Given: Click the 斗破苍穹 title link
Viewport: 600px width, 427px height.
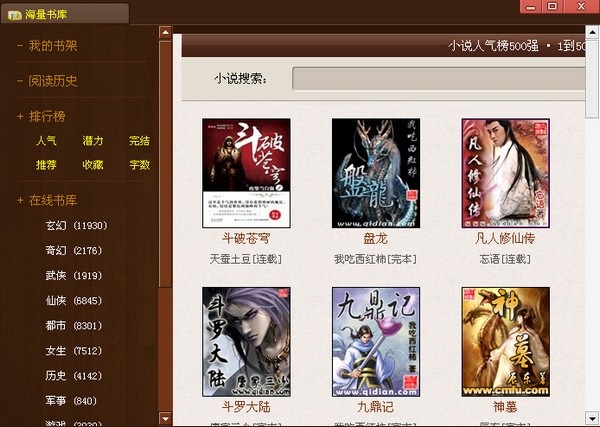Looking at the screenshot, I should tap(246, 239).
